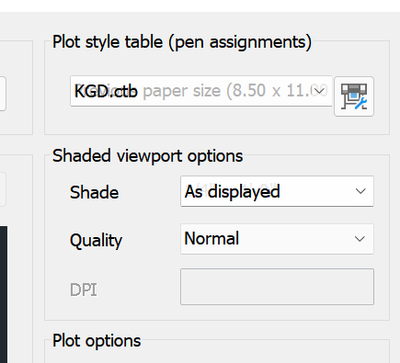Open the plot style table editor icon

354,96
